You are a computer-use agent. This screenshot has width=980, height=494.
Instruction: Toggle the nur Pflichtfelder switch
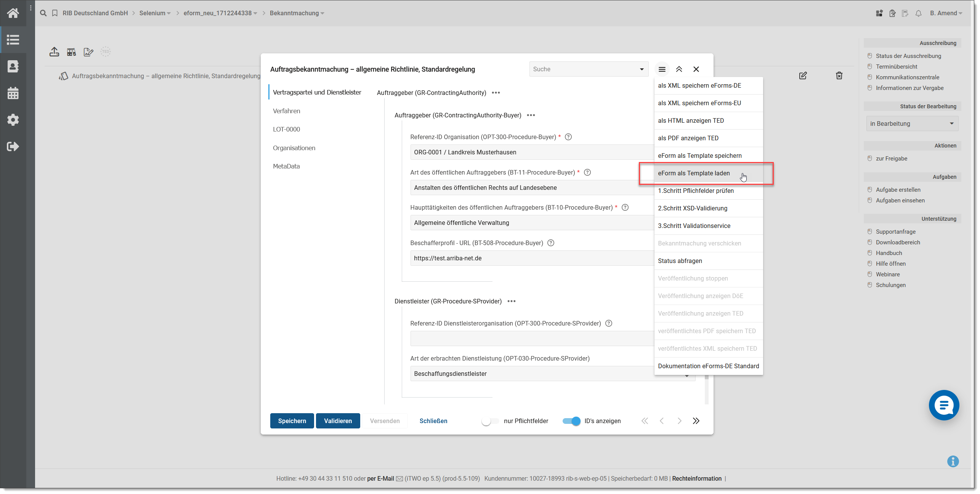click(x=490, y=421)
